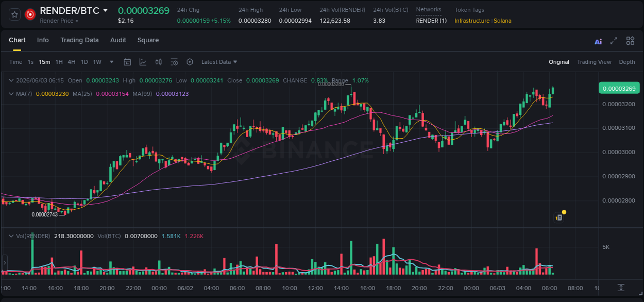Open the hexagon chart preferences icon

coord(190,62)
